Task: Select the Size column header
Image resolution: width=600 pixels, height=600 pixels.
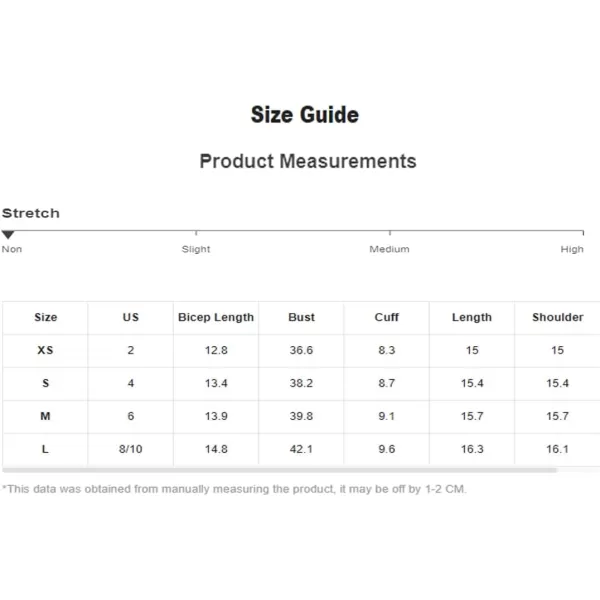Action: click(46, 317)
